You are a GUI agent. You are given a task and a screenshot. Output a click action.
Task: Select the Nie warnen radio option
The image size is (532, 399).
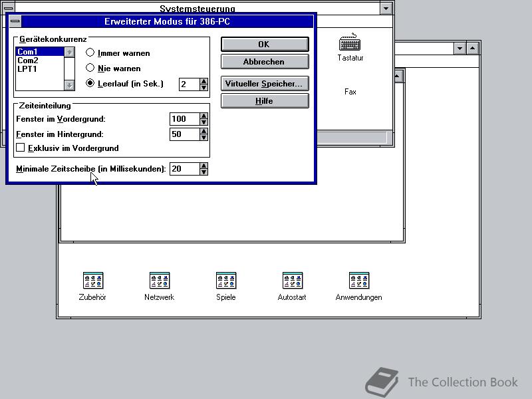[90, 68]
